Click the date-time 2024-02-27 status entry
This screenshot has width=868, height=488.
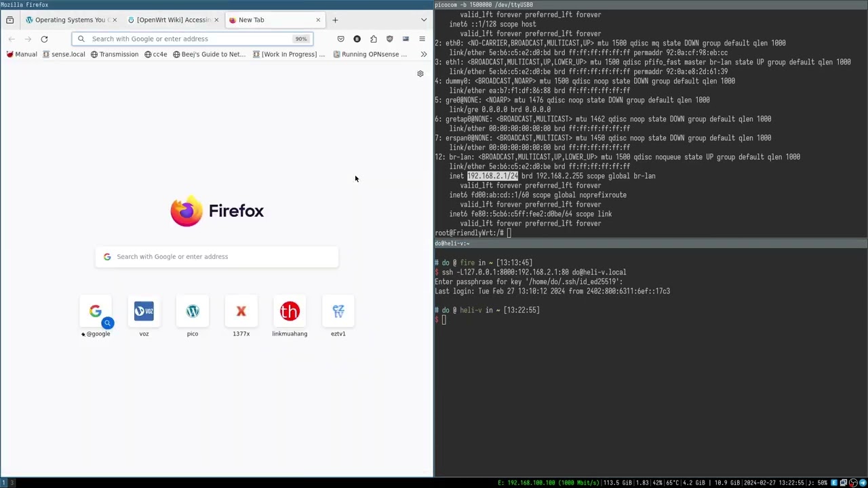coord(774,483)
